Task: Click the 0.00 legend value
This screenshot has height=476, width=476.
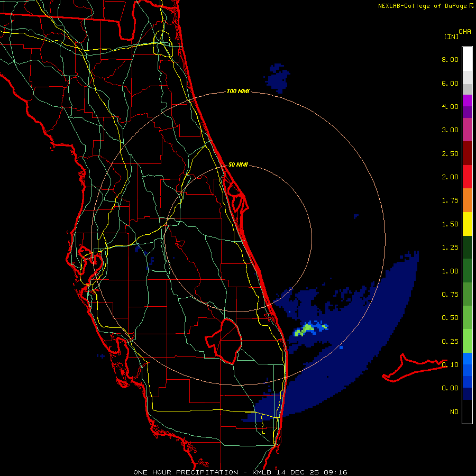Action: [x=450, y=388]
